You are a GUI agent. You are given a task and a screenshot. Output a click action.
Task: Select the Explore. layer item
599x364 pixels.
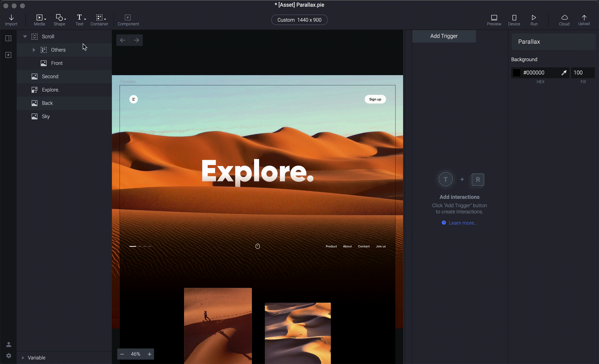click(x=51, y=89)
